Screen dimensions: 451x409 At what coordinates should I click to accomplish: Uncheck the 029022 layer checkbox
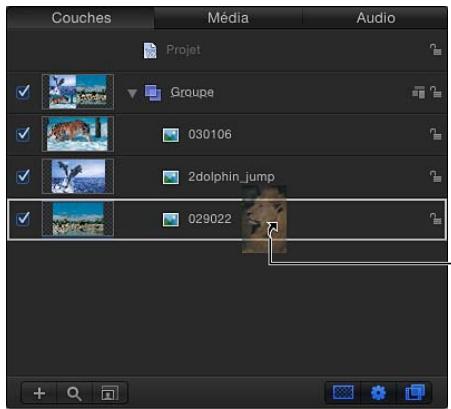tap(23, 219)
